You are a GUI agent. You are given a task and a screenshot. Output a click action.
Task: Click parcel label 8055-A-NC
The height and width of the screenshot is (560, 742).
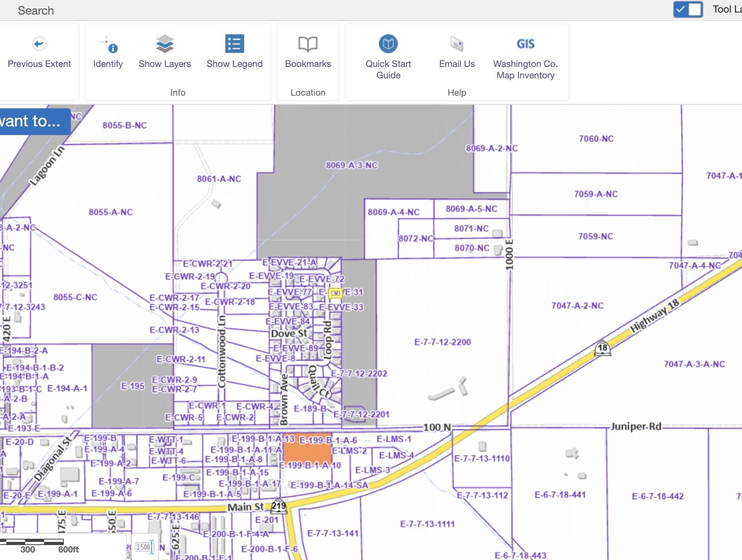coord(110,212)
